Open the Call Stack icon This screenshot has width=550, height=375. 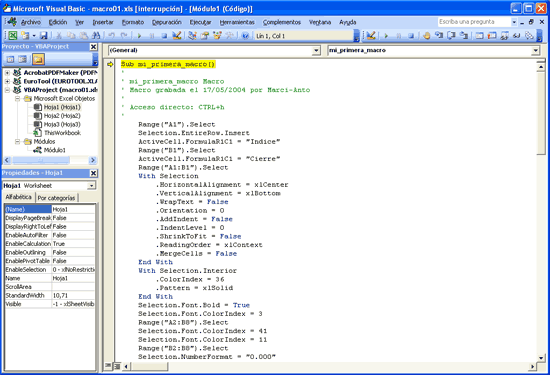[529, 35]
